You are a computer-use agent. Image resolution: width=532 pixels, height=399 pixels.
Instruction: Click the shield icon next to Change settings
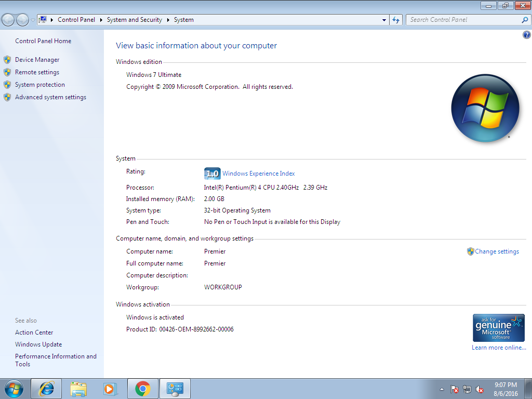(470, 251)
